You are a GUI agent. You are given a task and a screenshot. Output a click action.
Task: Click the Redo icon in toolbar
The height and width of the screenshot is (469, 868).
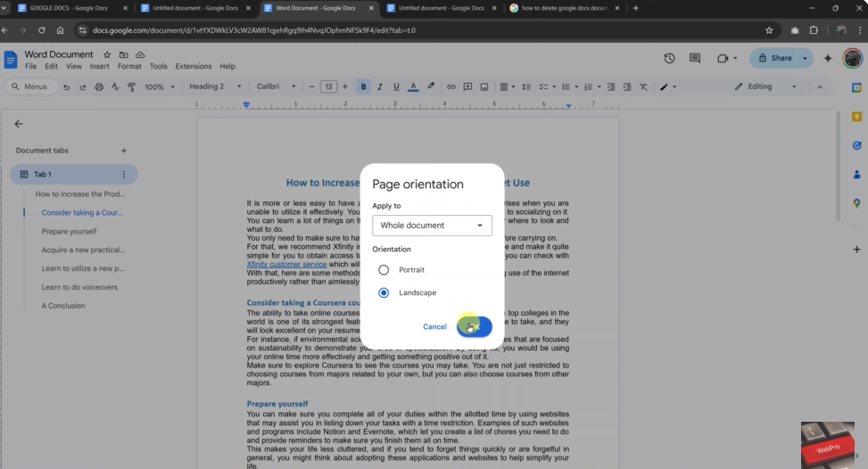click(82, 86)
